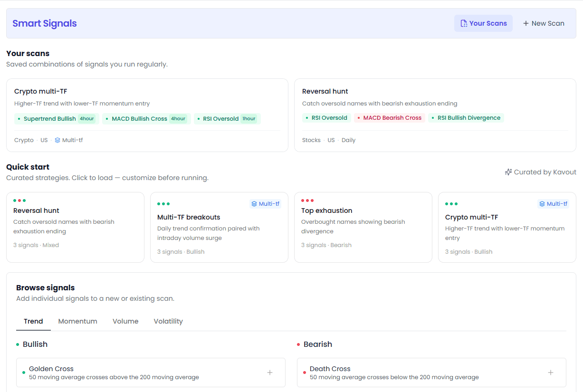583x392 pixels.
Task: Click the Multi-tf badge on Multi-TF breakouts card
Action: [266, 204]
